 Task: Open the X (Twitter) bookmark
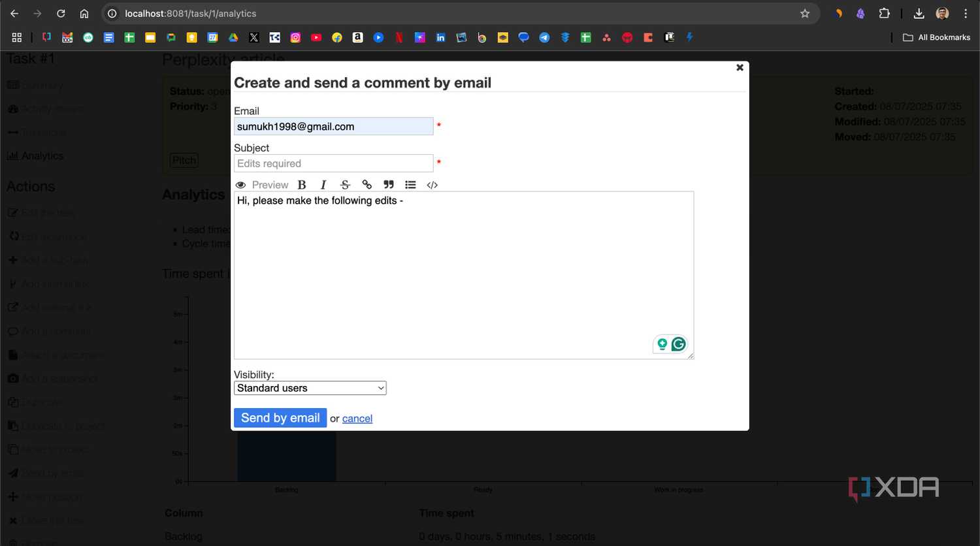coord(254,37)
